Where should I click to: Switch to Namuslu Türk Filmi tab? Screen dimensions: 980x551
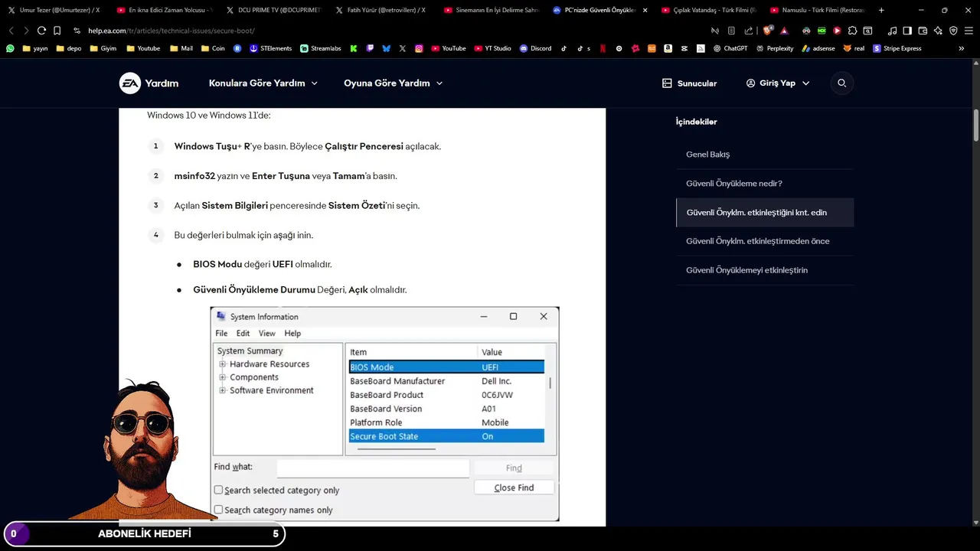coord(818,10)
